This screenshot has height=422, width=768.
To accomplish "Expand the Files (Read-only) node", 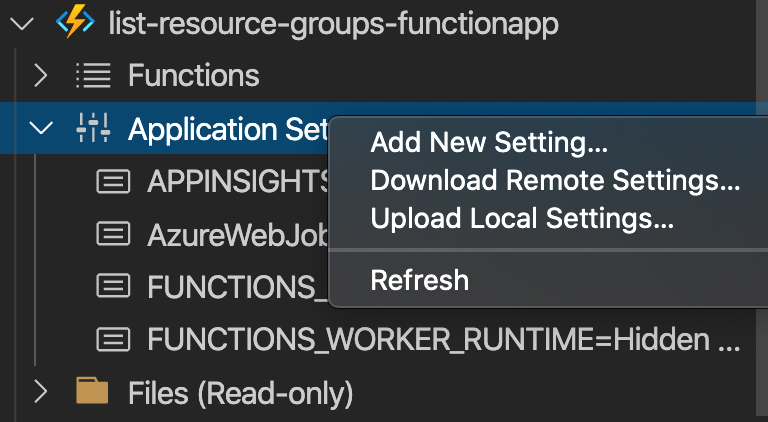I will coord(41,392).
